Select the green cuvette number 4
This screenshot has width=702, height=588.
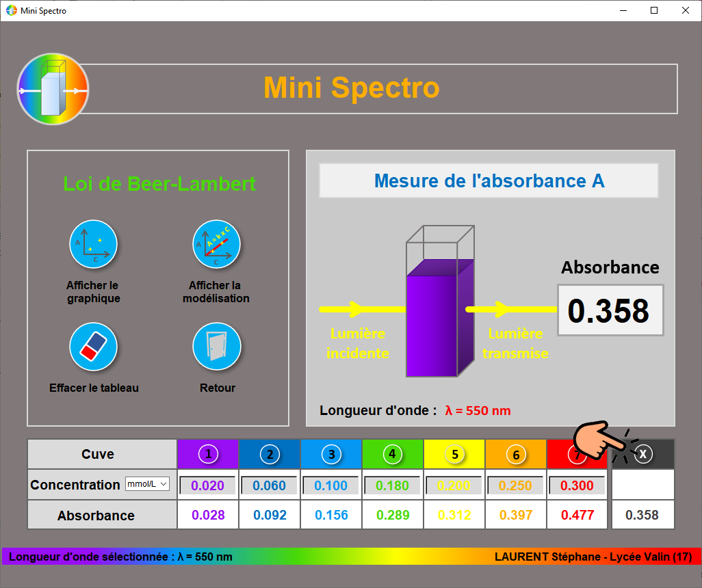coord(393,454)
